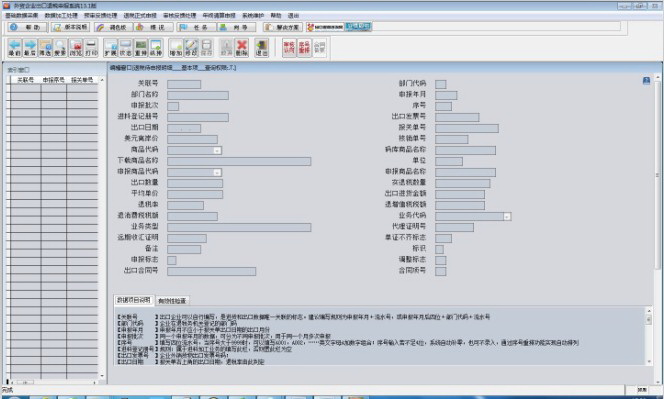
Task: Open the 商品代码 dropdown arrow
Action: point(217,150)
